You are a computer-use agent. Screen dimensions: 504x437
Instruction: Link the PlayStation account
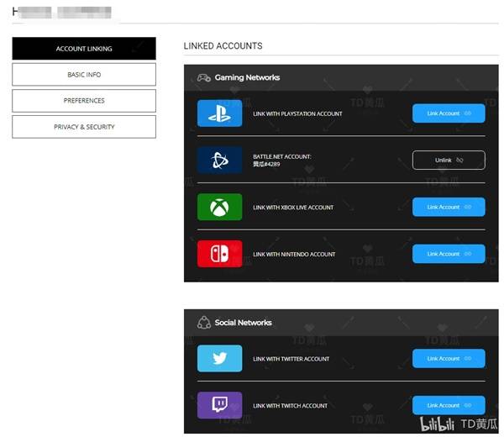click(449, 113)
